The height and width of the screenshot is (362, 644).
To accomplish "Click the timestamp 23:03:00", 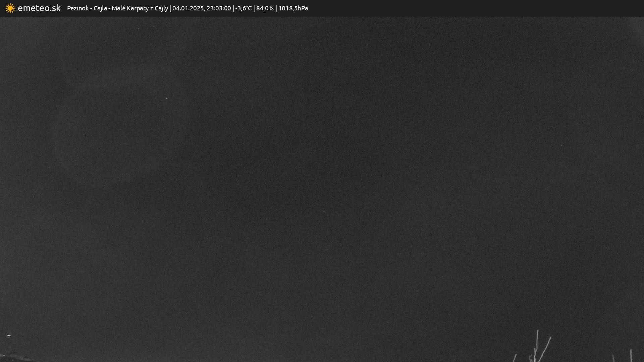I will click(x=218, y=8).
